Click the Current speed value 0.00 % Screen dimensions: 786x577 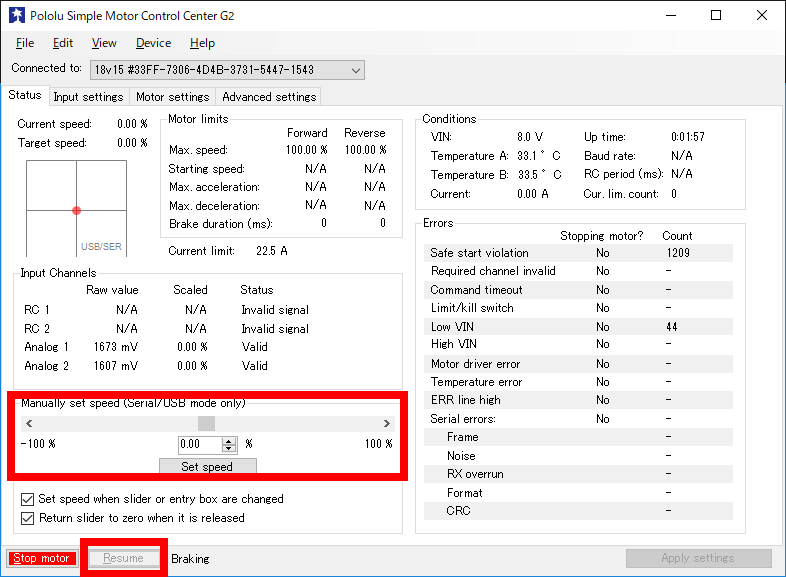click(x=132, y=124)
